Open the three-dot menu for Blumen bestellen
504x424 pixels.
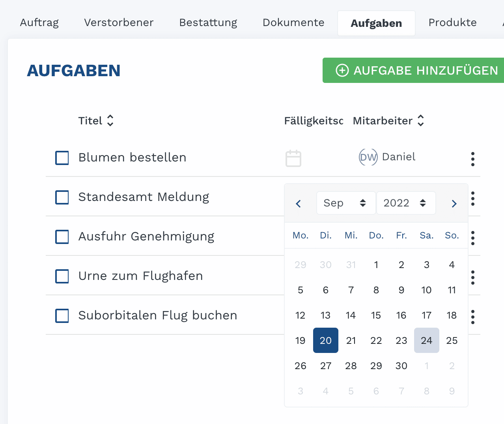click(x=472, y=159)
